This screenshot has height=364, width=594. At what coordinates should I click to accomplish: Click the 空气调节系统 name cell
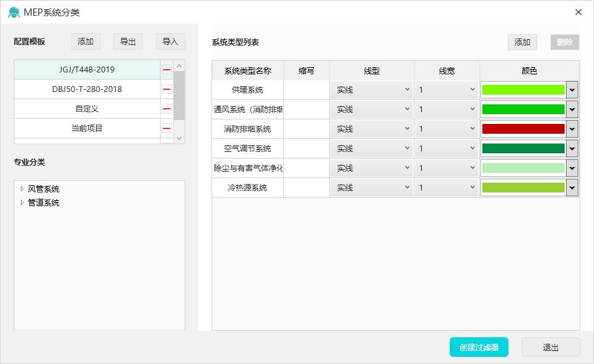[248, 149]
